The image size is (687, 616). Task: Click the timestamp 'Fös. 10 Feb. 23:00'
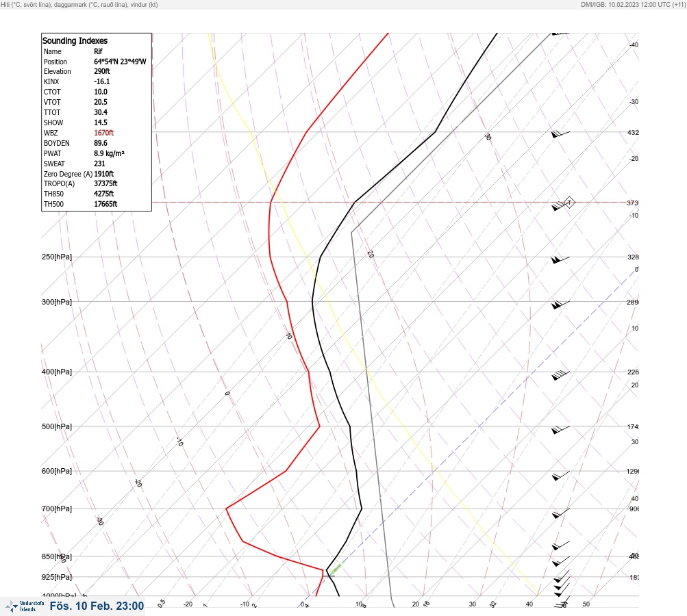click(97, 606)
